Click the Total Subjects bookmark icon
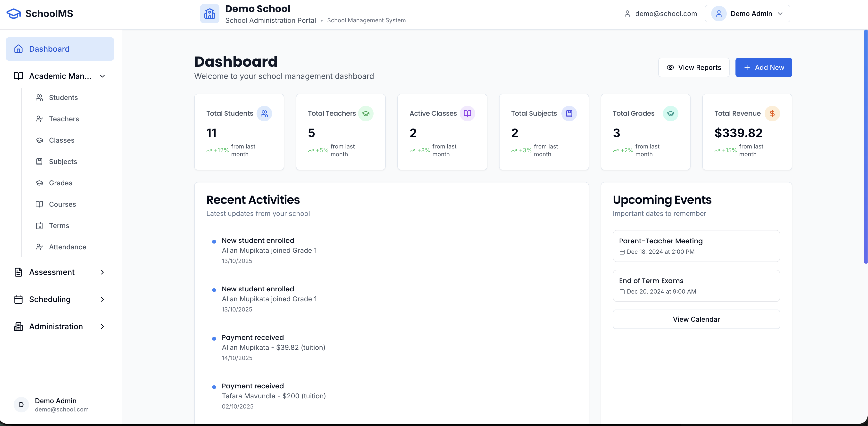This screenshot has height=426, width=868. tap(569, 114)
